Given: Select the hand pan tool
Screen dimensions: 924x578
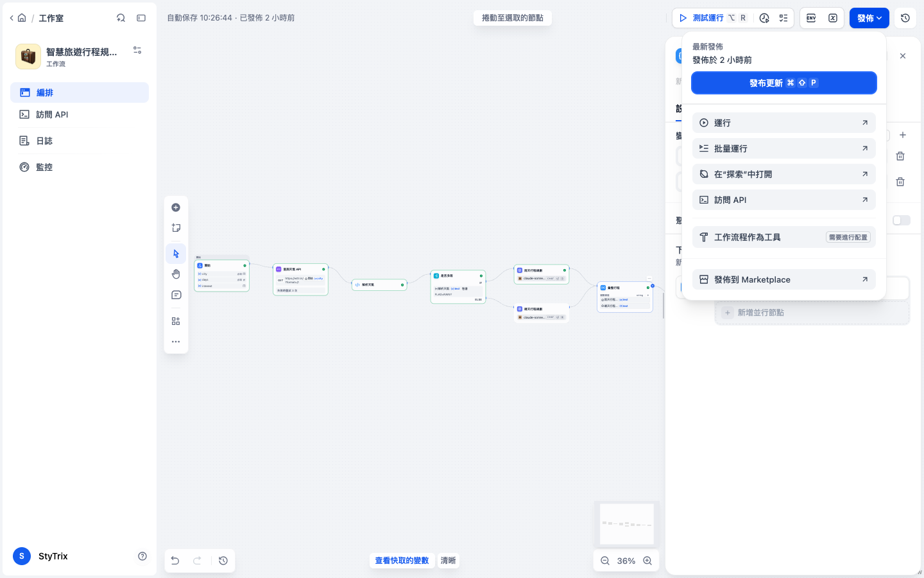Looking at the screenshot, I should [176, 274].
